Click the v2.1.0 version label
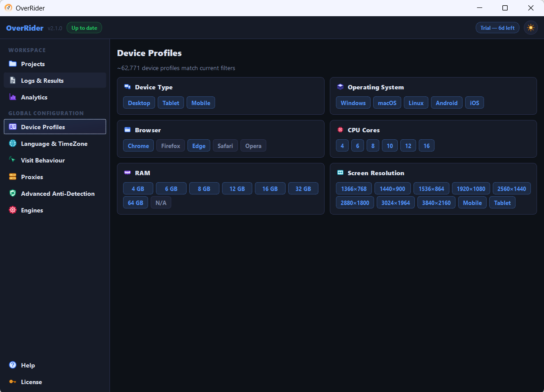 pyautogui.click(x=55, y=28)
